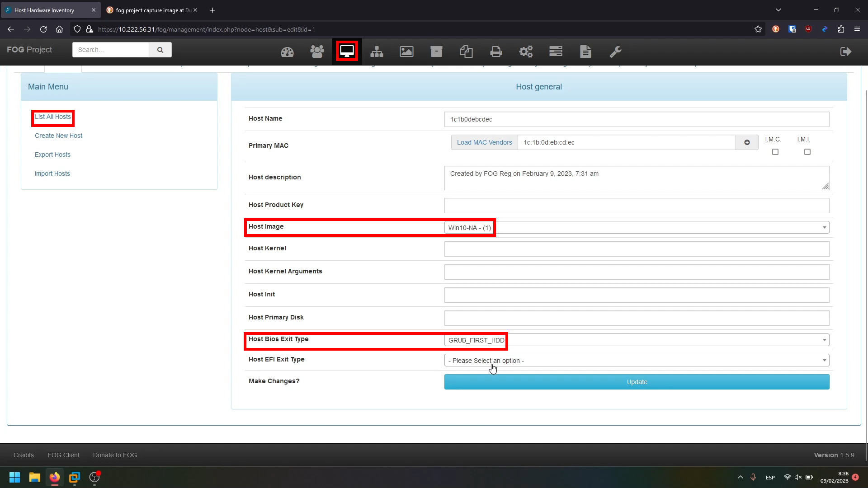Click the Host Kernel input field
Viewport: 868px width, 488px height.
click(637, 249)
